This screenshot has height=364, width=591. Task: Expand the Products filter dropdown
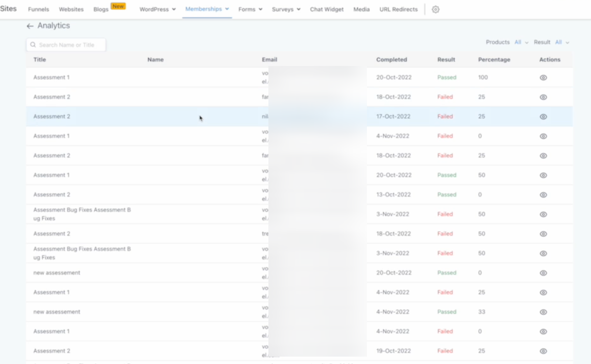coord(521,42)
